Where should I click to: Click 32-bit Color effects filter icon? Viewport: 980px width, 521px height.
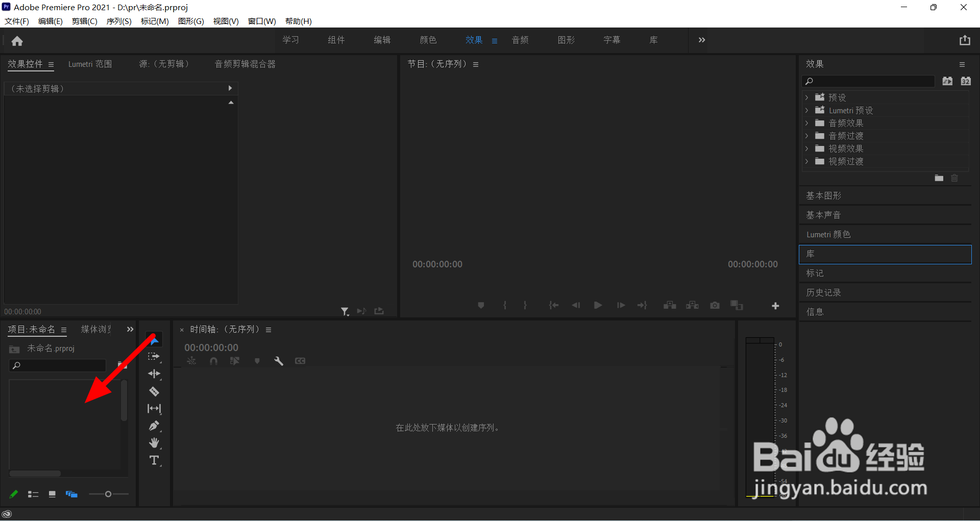pos(966,81)
